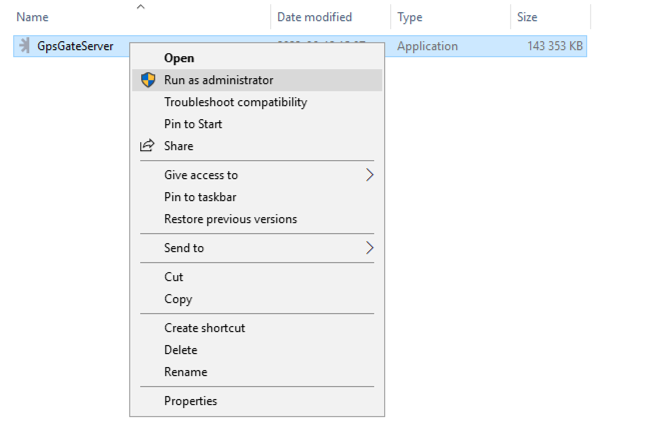This screenshot has width=657, height=424.
Task: Expand the Send to submenu arrow
Action: 369,248
